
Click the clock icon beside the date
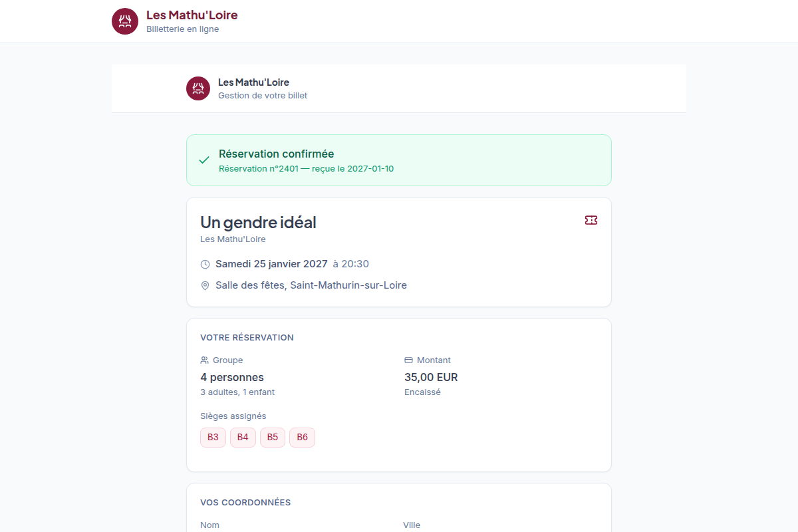pos(205,265)
